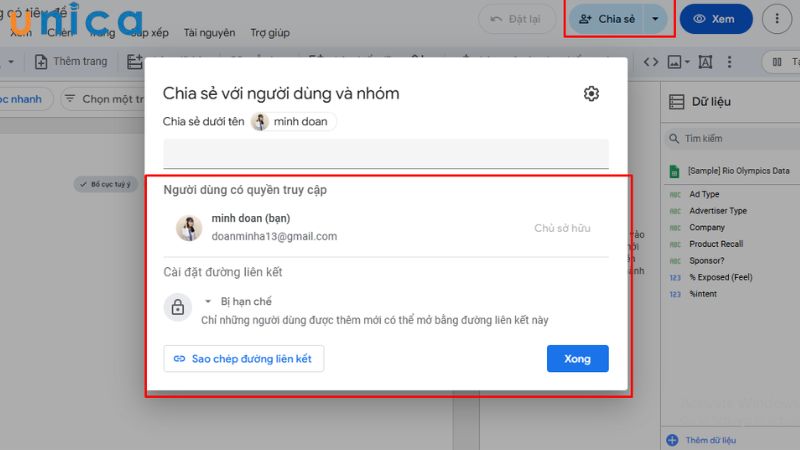
Task: Click the text box toolbar icon
Action: [705, 62]
